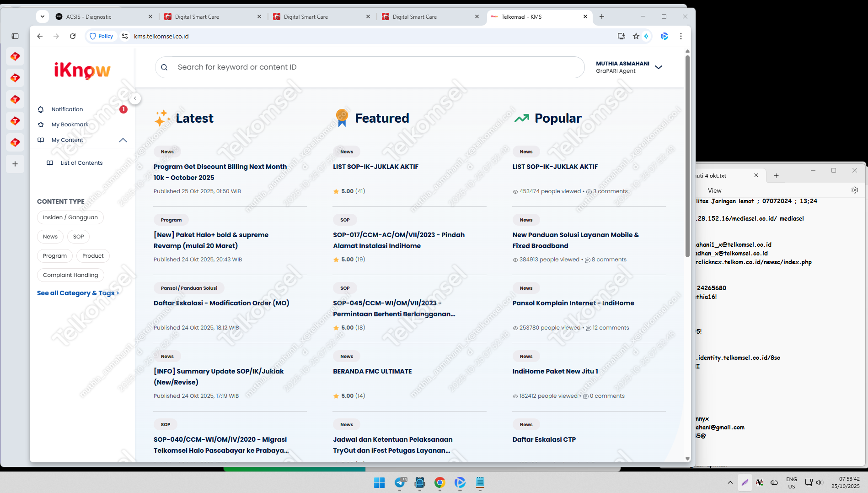Open the ENG US language switcher
The width and height of the screenshot is (868, 493).
point(792,482)
